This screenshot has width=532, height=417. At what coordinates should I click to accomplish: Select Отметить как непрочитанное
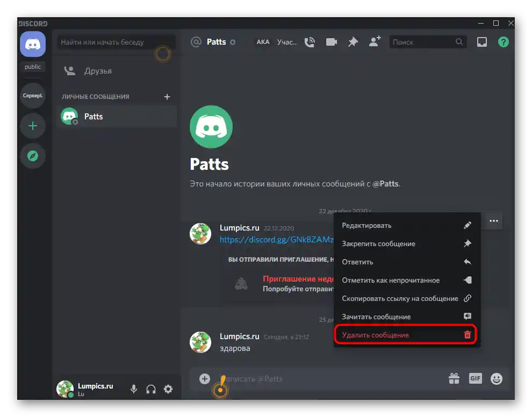pos(407,281)
